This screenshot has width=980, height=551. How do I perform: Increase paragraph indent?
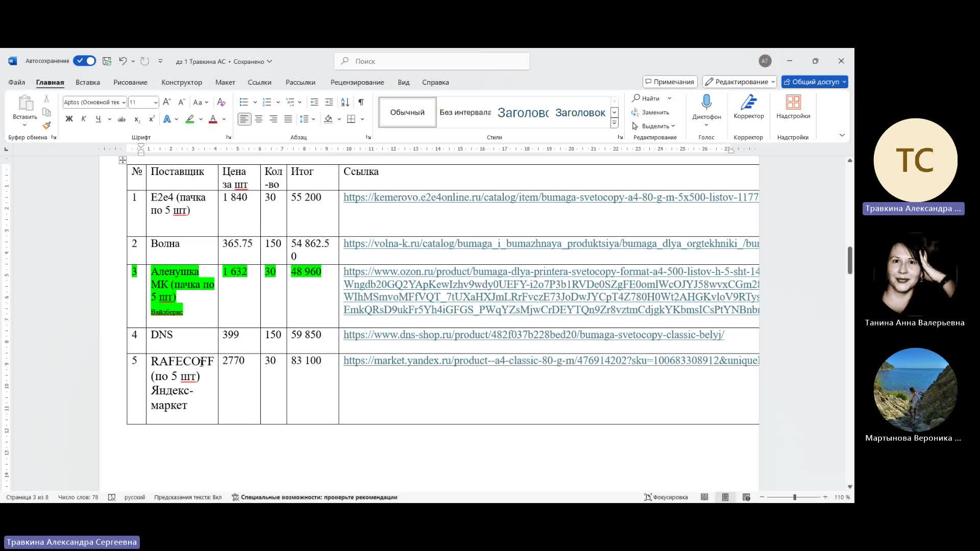point(329,102)
